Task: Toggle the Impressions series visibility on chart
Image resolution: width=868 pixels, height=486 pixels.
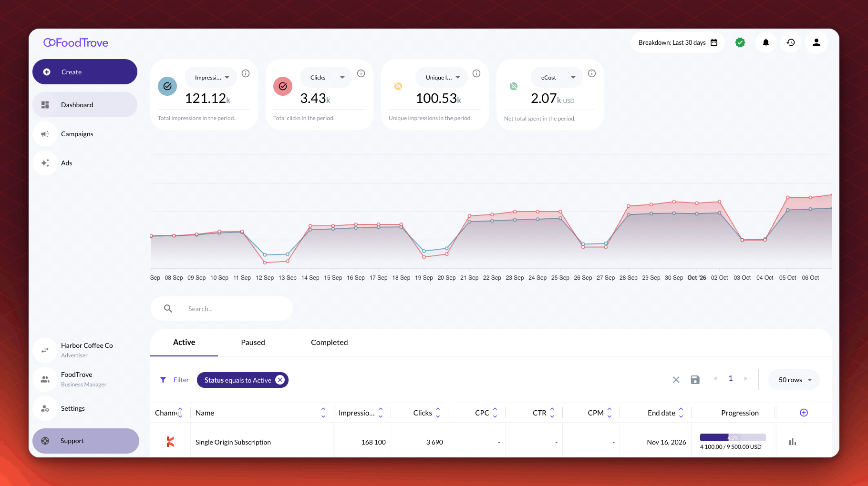Action: (167, 86)
